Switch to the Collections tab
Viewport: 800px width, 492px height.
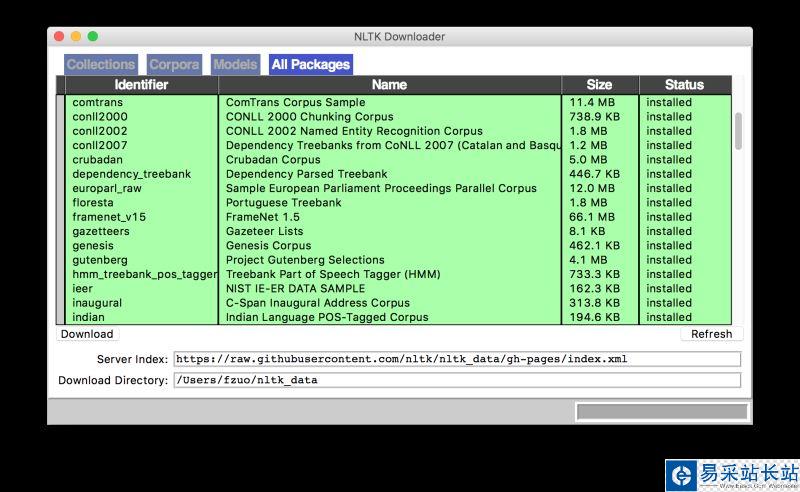click(x=101, y=64)
